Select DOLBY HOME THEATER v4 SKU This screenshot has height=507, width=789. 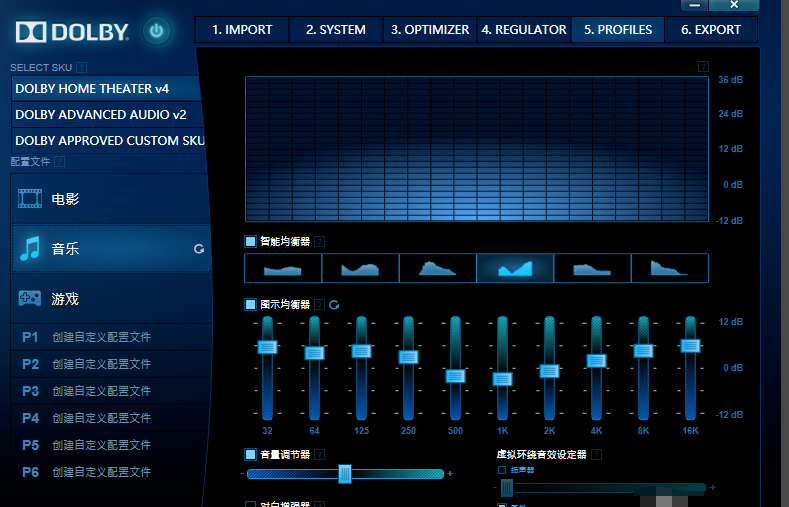click(x=105, y=88)
